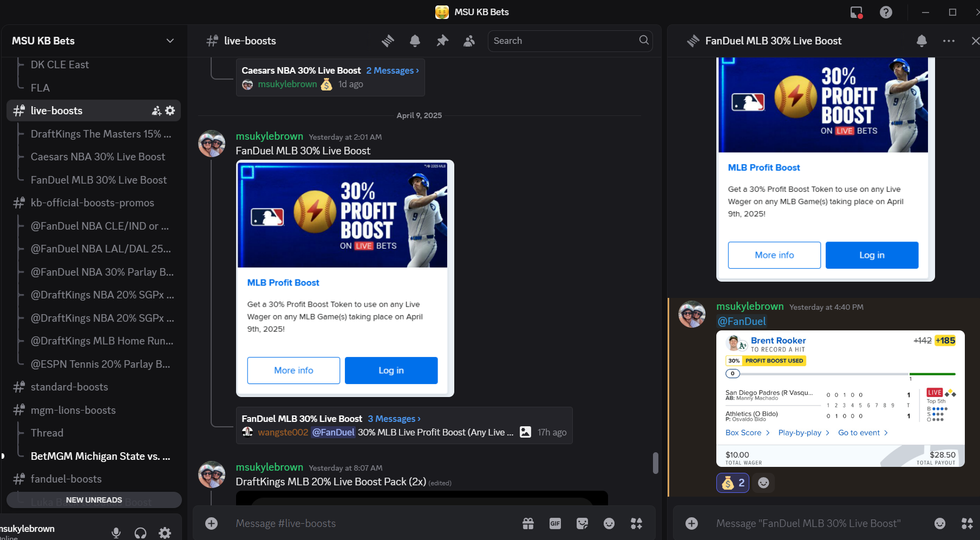
Task: Toggle microphone mute in user panel
Action: [116, 532]
